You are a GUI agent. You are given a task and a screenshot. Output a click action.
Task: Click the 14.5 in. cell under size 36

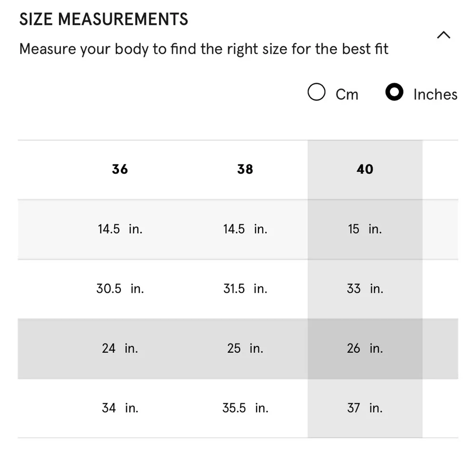[x=120, y=229]
